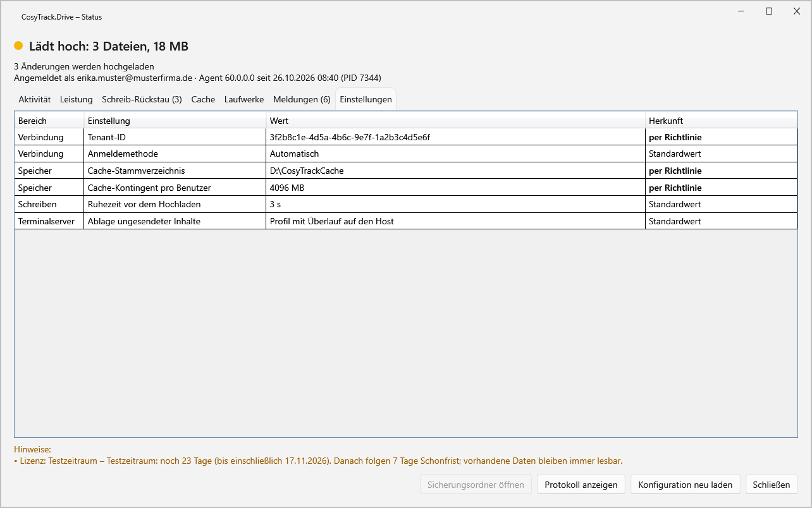The height and width of the screenshot is (508, 812).
Task: Click Konfiguration neu laden
Action: (x=685, y=485)
